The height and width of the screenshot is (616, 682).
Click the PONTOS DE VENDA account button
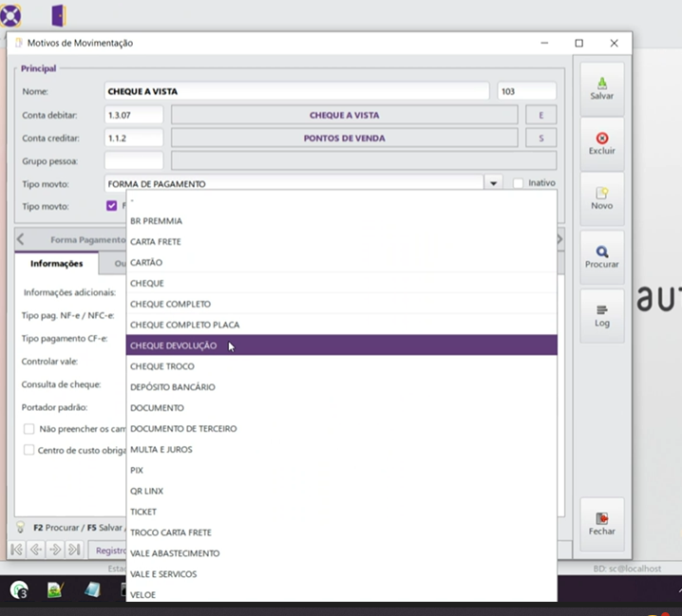tap(345, 139)
